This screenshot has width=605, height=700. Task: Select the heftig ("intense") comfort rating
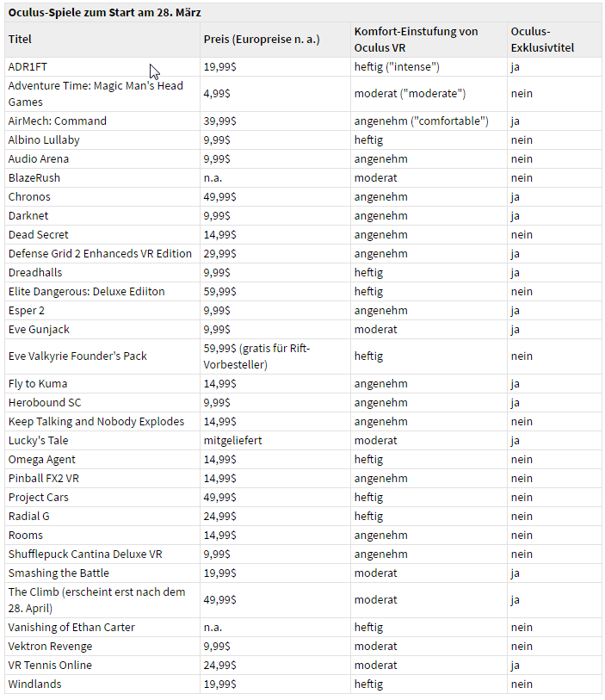tap(397, 66)
